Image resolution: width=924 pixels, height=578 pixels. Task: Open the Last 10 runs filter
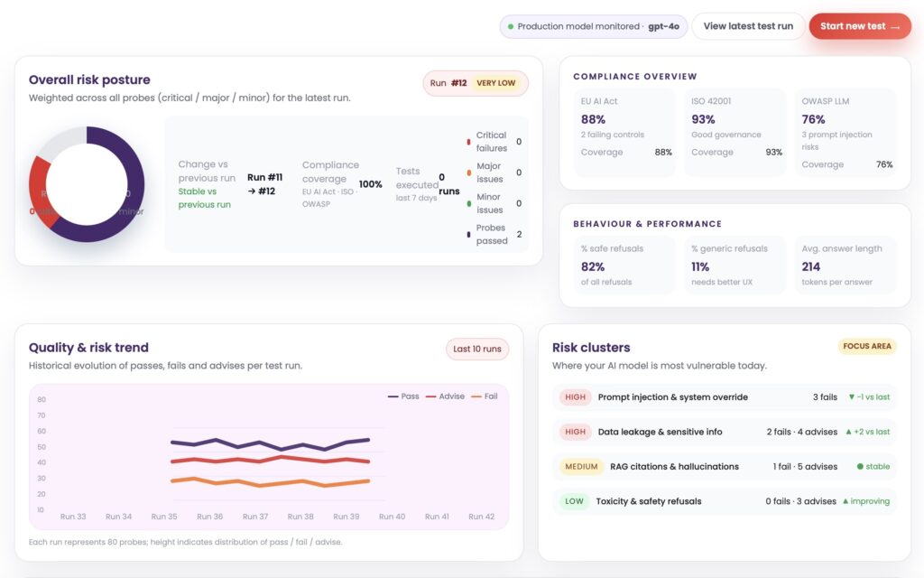(x=476, y=350)
